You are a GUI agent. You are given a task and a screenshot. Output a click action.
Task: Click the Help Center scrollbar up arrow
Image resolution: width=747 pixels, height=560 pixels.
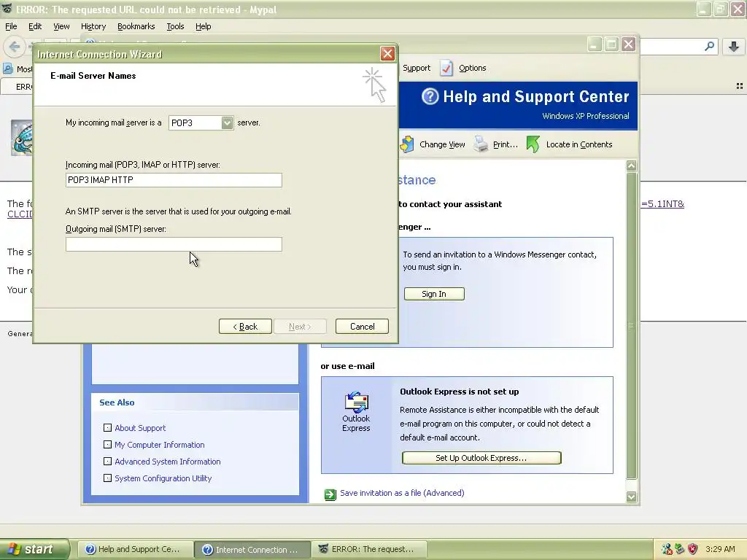pyautogui.click(x=631, y=166)
